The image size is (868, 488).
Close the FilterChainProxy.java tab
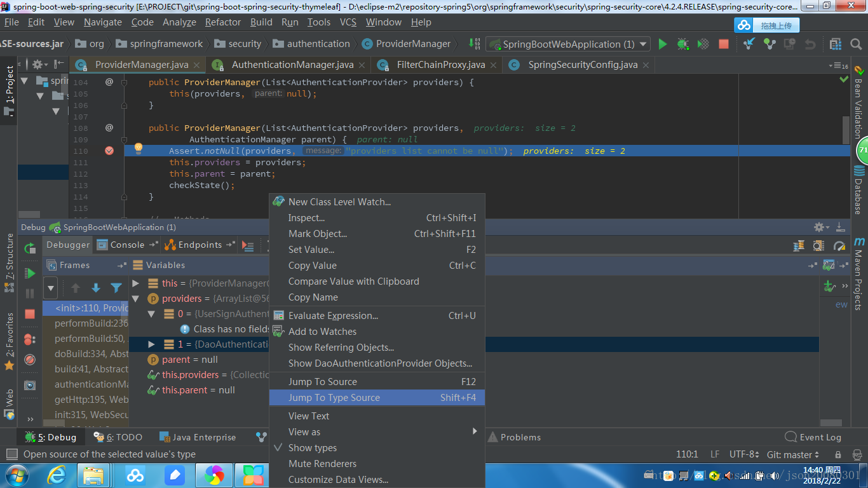pos(493,65)
